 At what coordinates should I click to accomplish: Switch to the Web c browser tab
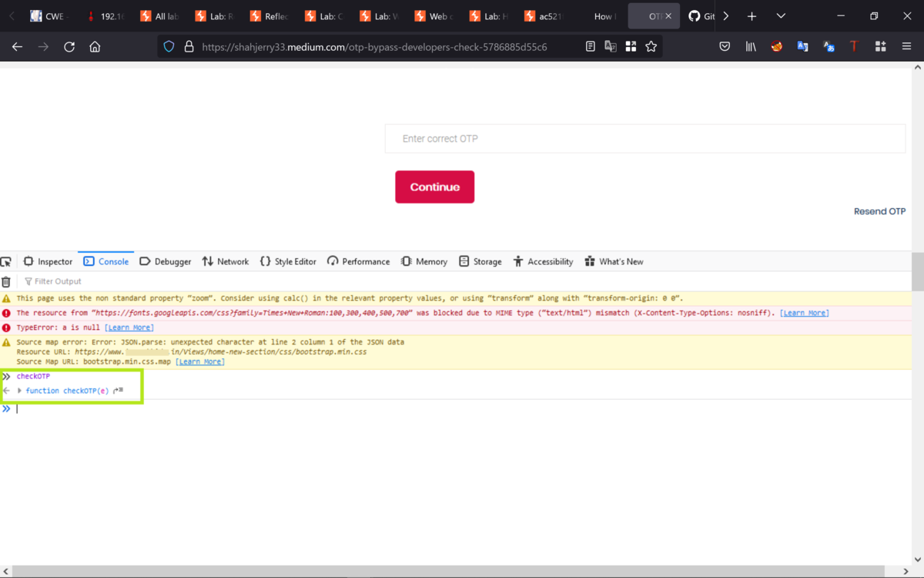[x=434, y=16]
